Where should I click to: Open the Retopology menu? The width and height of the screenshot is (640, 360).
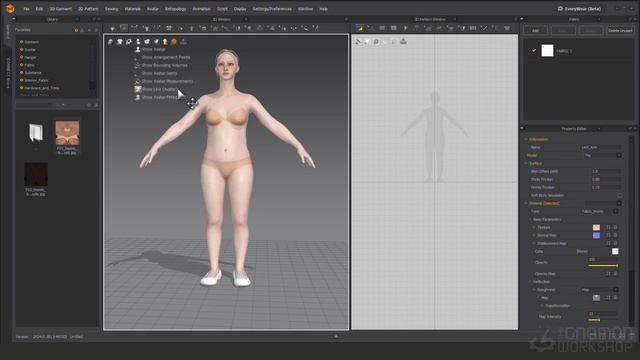point(176,9)
